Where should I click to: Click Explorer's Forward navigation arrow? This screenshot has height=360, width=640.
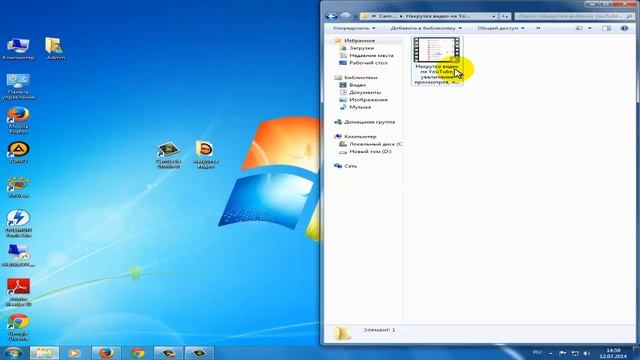(x=346, y=16)
